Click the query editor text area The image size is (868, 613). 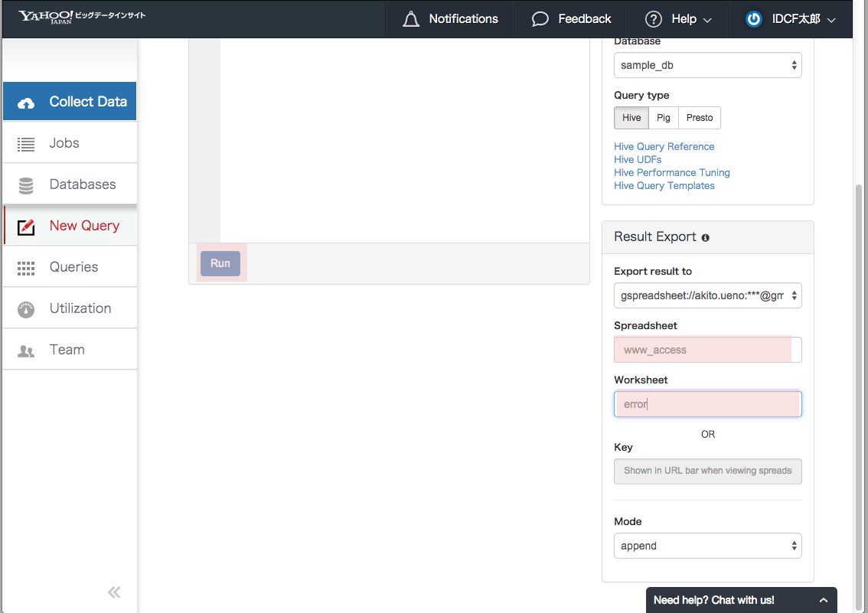tap(405, 141)
